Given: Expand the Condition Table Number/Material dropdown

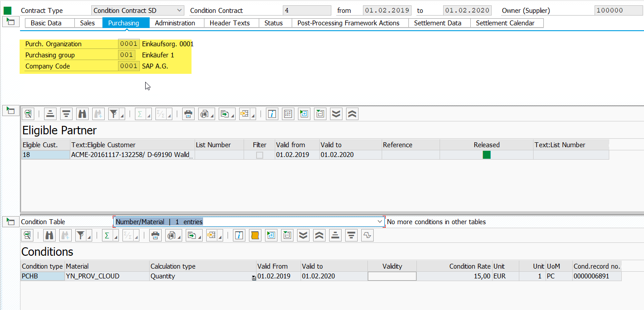Looking at the screenshot, I should 379,221.
